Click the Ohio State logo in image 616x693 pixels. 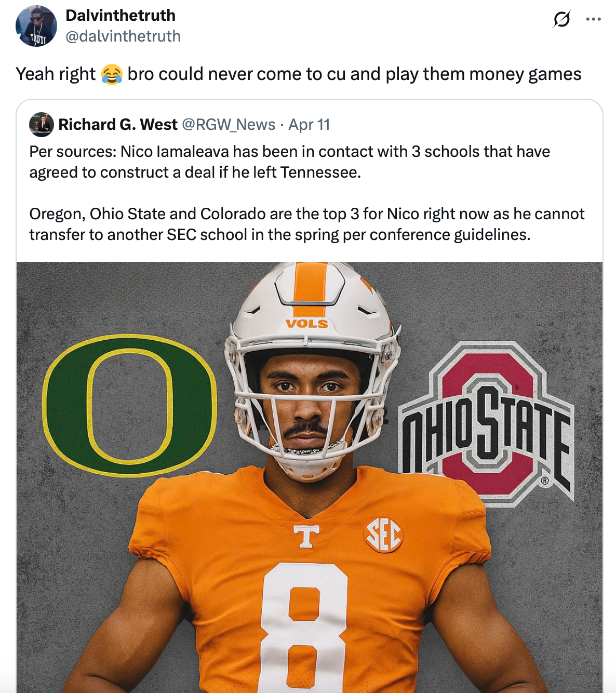[487, 423]
